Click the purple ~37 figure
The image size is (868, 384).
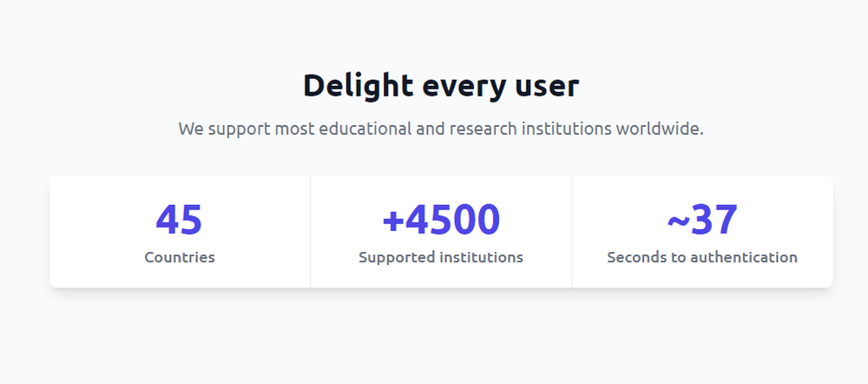tap(702, 220)
